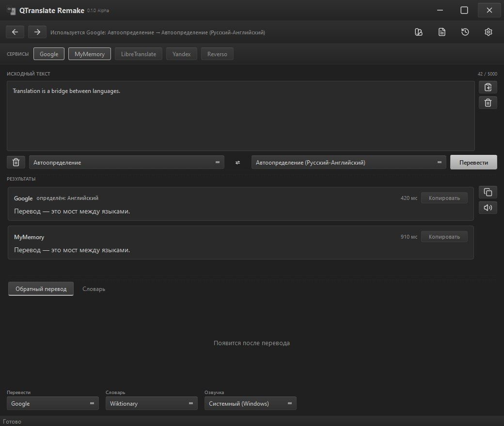Click the "Готово" status bar text
This screenshot has height=426, width=504.
(12, 422)
